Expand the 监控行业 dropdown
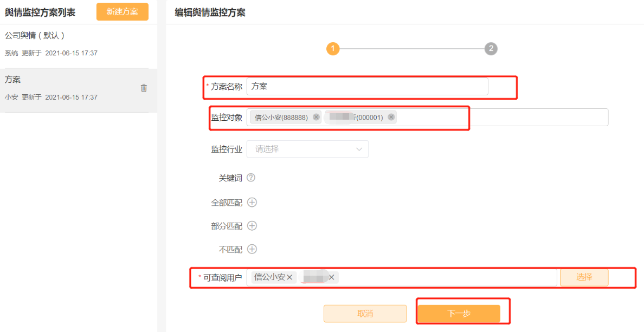Screen dimensions: 644x332 coord(307,149)
